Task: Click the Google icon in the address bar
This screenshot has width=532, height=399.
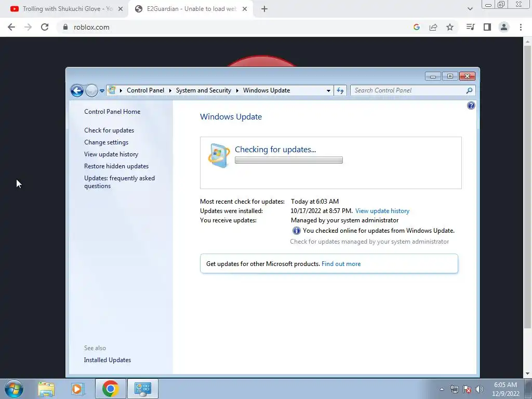Action: pyautogui.click(x=417, y=27)
